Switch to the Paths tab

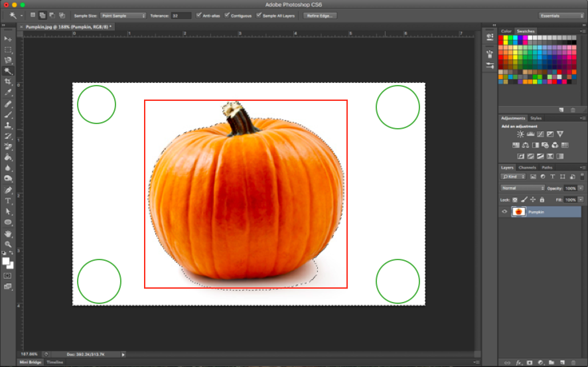(x=547, y=167)
